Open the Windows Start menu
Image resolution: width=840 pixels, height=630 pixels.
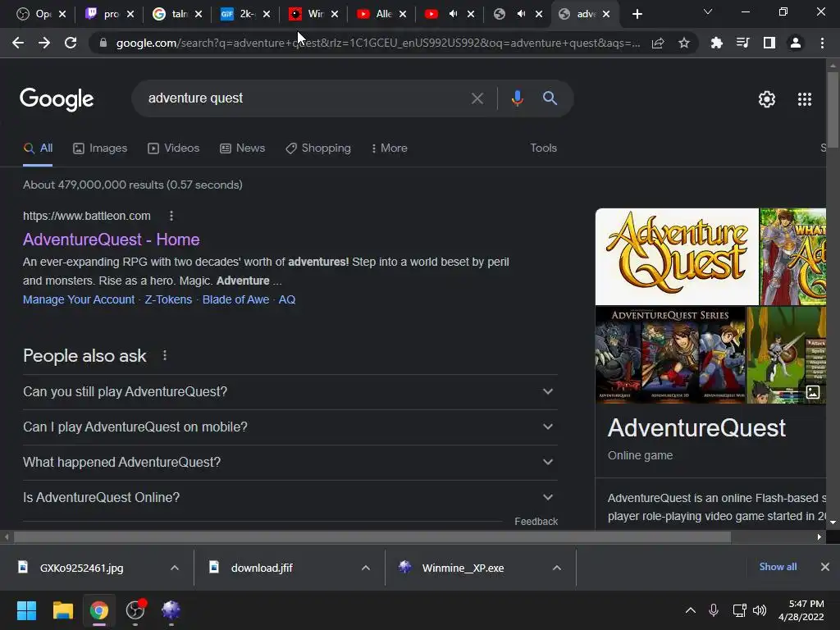(x=26, y=610)
